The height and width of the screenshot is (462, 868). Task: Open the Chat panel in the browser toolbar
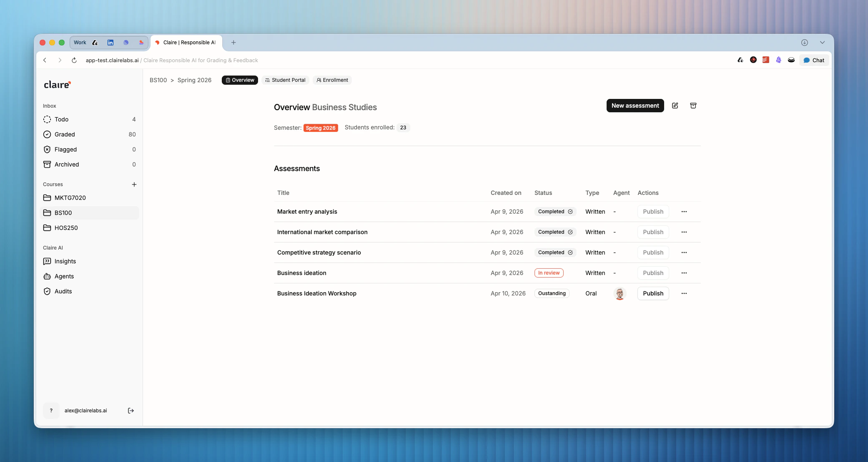tap(814, 60)
